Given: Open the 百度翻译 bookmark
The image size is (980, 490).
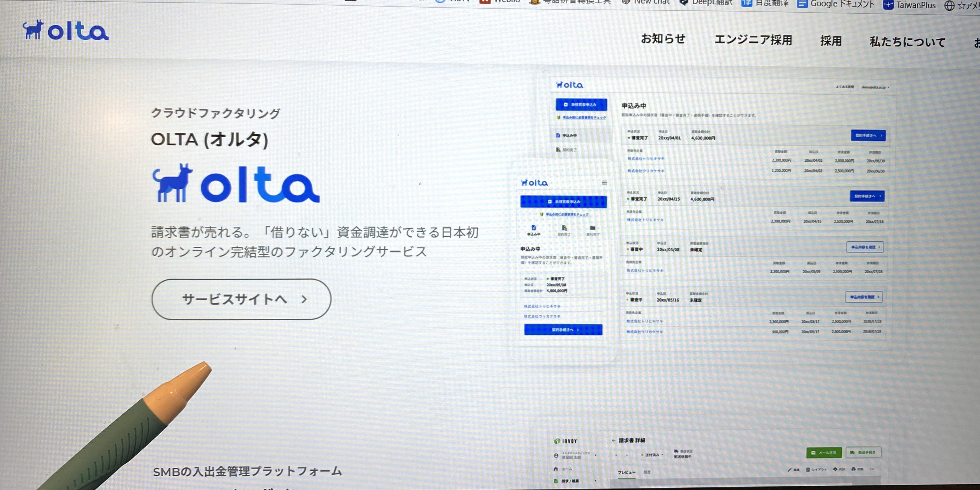Looking at the screenshot, I should pos(764,3).
